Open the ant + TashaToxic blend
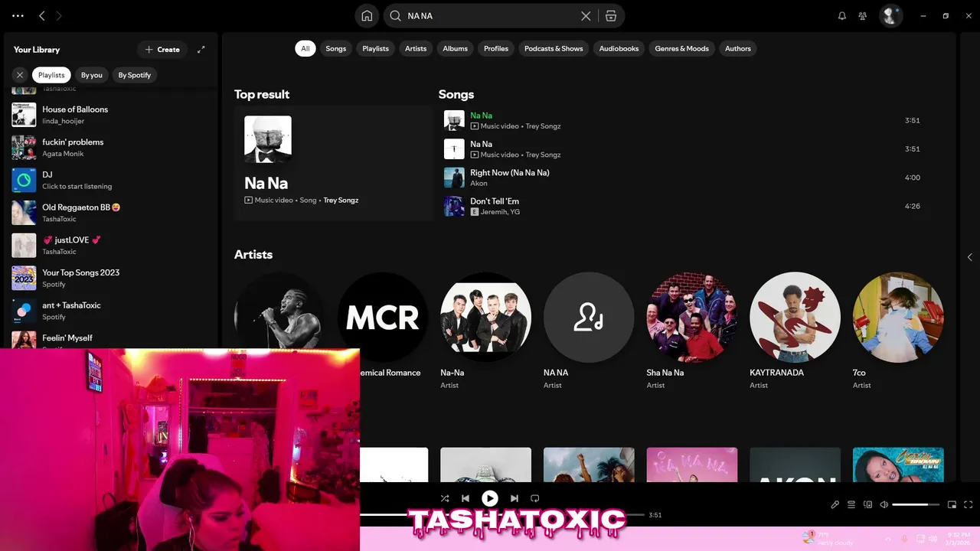 click(x=111, y=311)
